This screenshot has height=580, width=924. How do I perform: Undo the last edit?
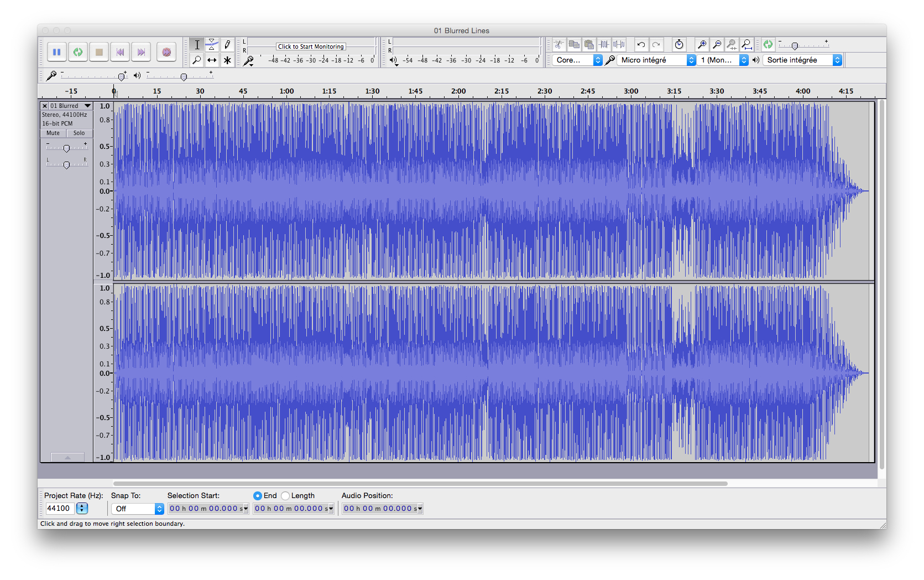click(641, 44)
